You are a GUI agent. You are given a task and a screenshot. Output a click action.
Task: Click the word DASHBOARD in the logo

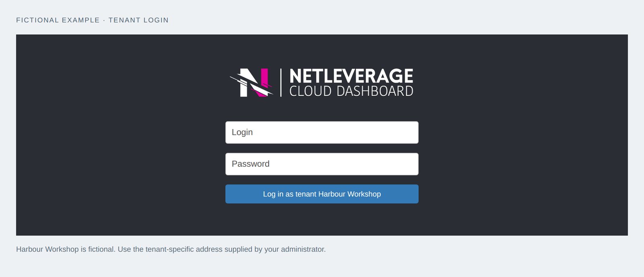tap(375, 91)
